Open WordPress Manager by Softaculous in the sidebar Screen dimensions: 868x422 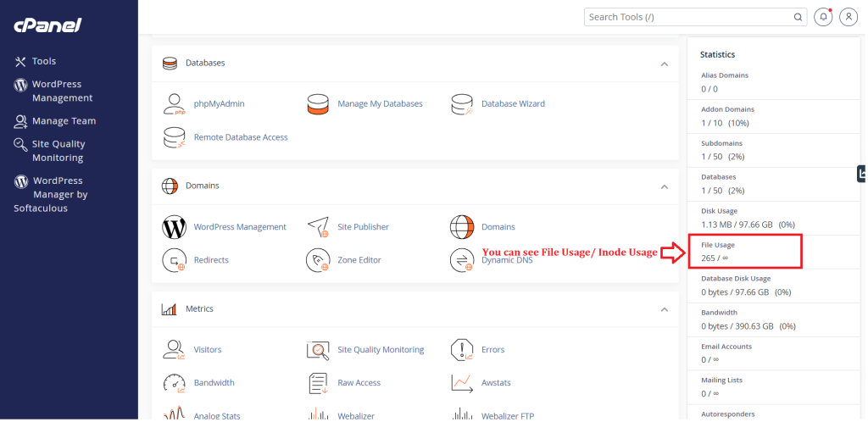coord(51,194)
